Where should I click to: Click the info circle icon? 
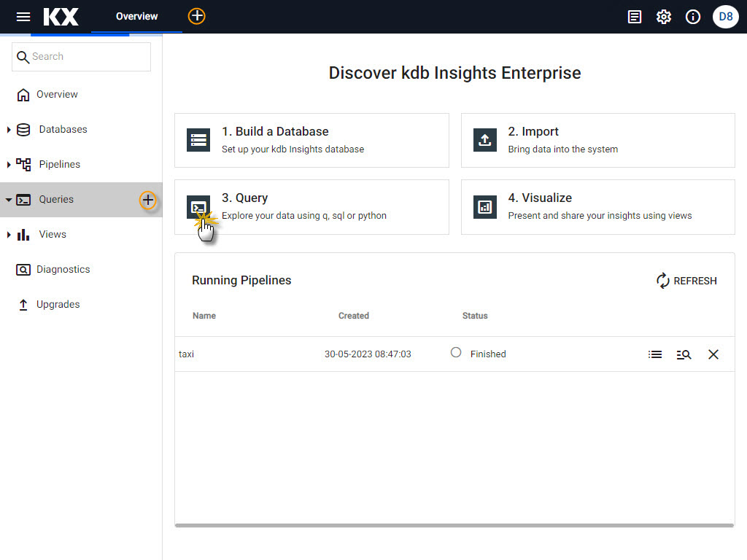[x=693, y=17]
